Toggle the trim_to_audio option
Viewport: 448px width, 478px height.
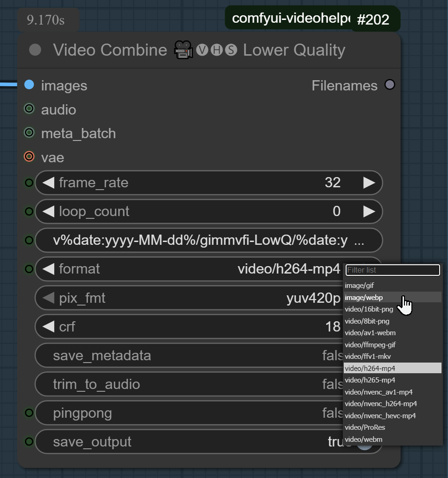click(189, 384)
